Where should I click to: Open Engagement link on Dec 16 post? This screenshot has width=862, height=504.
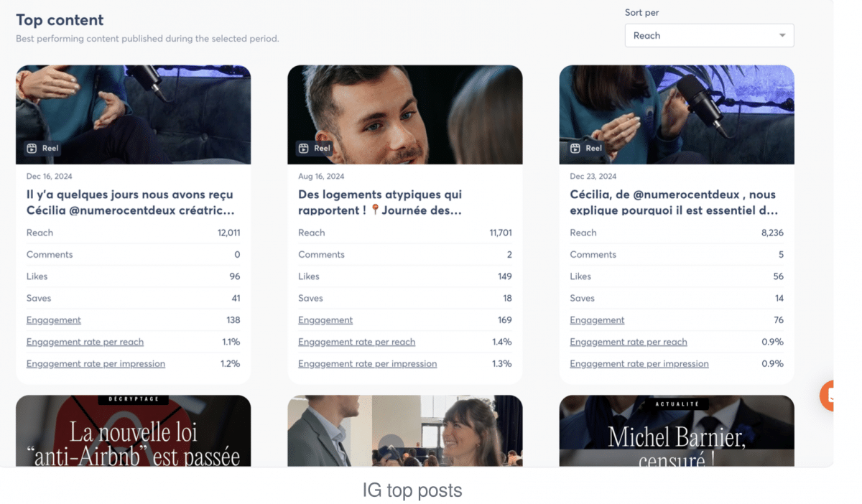[54, 320]
